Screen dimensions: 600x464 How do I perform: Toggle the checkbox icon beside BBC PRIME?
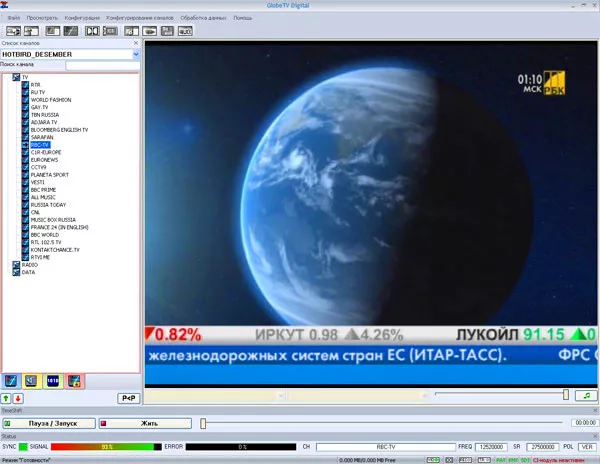click(26, 190)
